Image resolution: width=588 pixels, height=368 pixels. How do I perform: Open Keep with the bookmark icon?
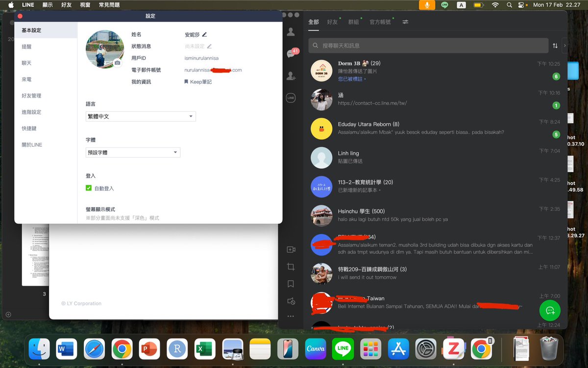291,284
